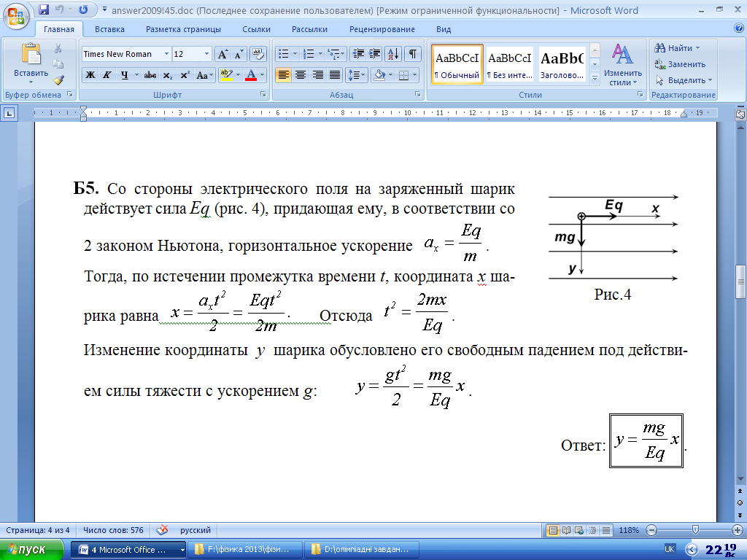Image resolution: width=747 pixels, height=560 pixels.
Task: Decrease paragraph indent
Action: pos(357,54)
